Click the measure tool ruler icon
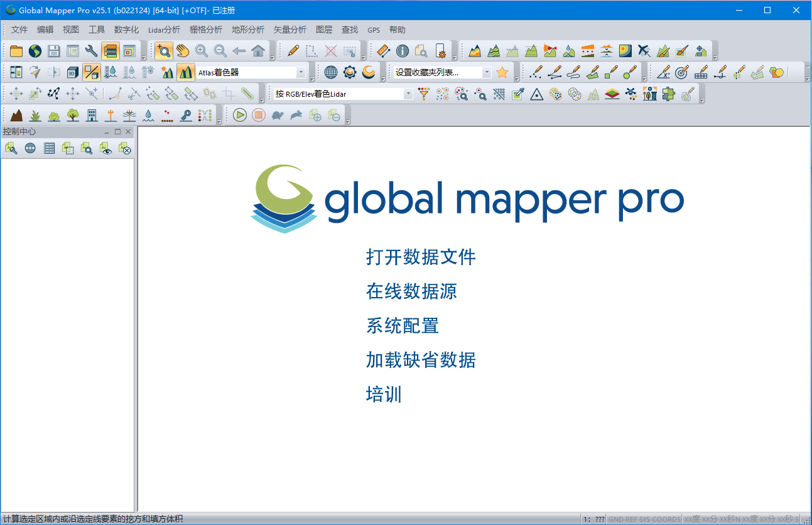812x525 pixels. tap(383, 51)
